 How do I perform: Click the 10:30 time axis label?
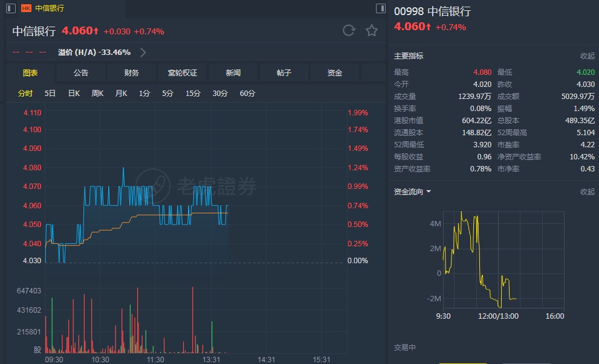click(100, 359)
